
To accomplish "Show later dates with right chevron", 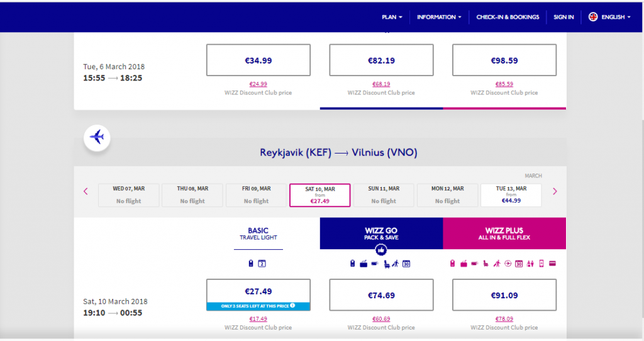I will click(x=555, y=191).
